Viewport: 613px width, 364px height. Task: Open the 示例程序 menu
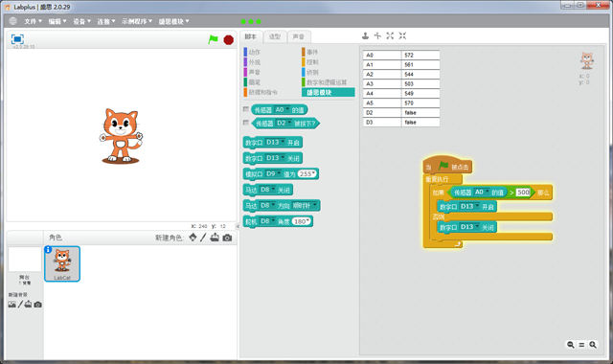pyautogui.click(x=137, y=21)
